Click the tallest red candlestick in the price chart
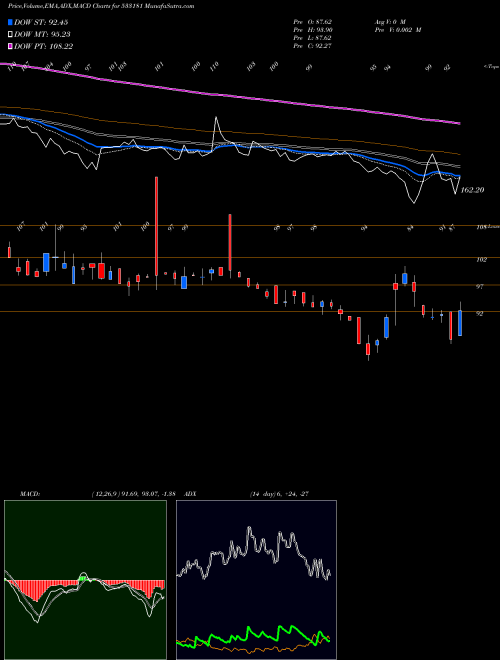The image size is (500, 660). (157, 226)
